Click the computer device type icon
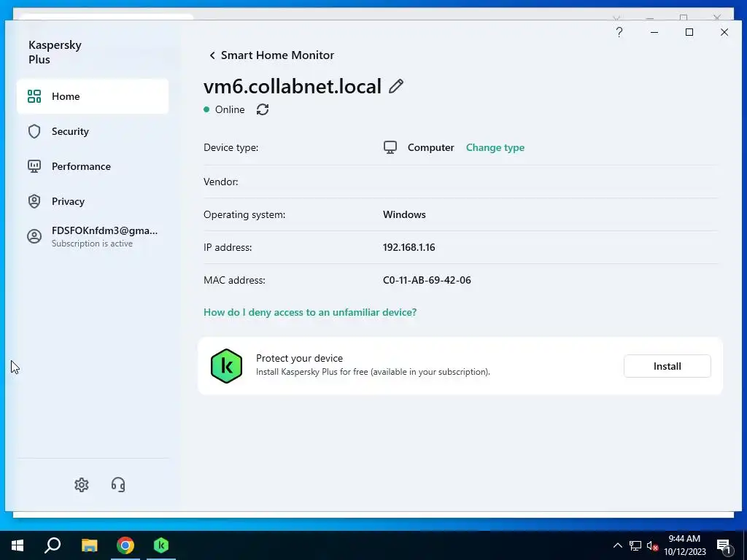Screen dimensions: 747x560 click(x=390, y=147)
